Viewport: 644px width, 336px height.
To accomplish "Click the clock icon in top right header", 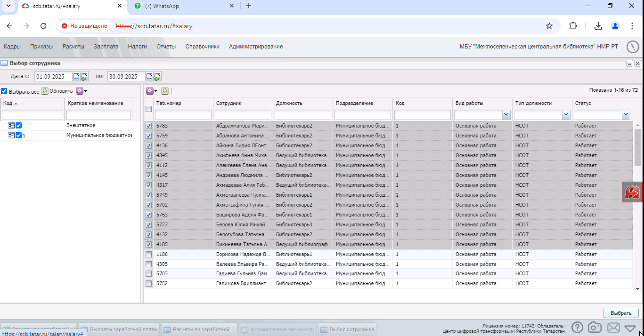I will coord(633,47).
